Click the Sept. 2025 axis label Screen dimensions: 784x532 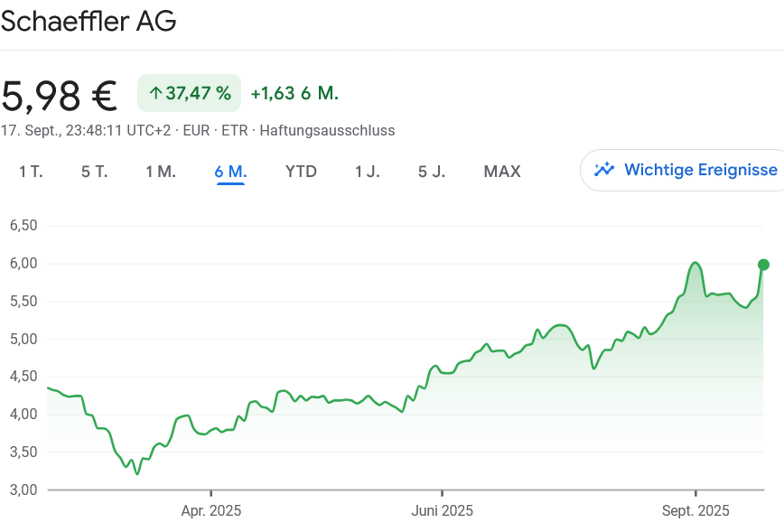tap(695, 511)
